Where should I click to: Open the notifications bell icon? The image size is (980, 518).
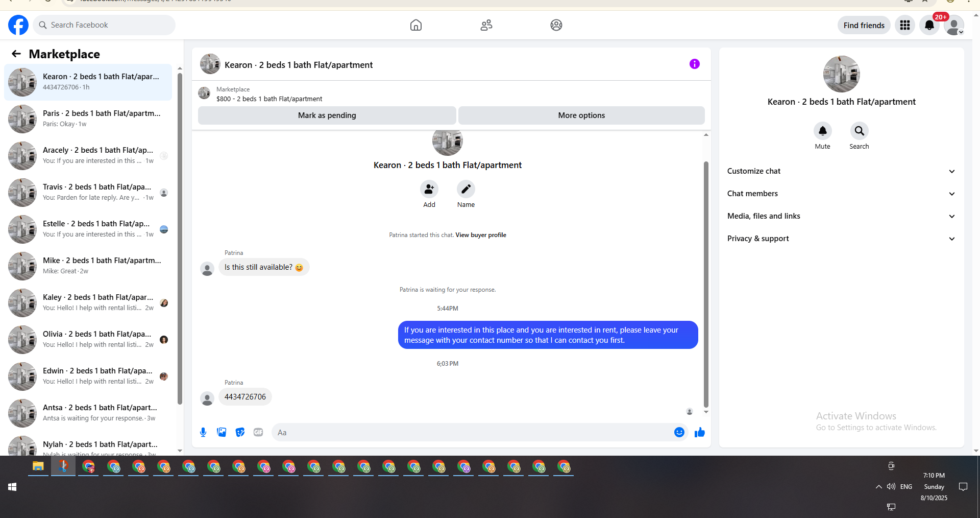click(x=929, y=25)
